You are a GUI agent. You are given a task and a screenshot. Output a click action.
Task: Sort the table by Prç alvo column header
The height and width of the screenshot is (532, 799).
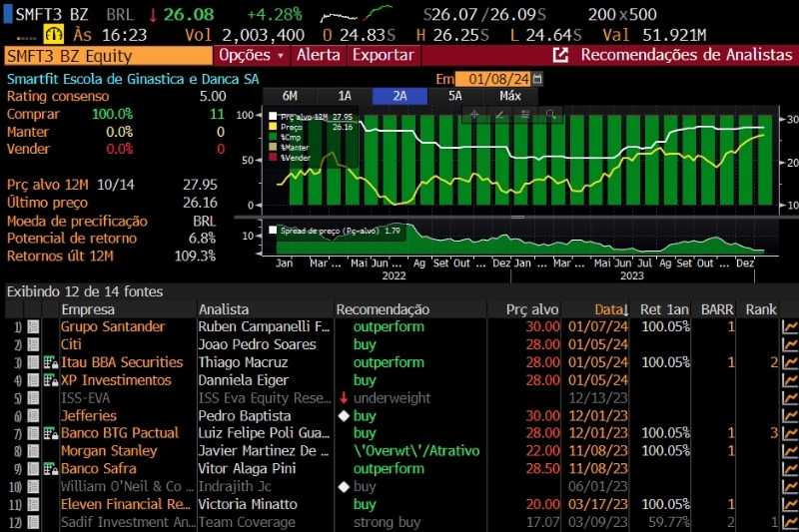tap(532, 309)
